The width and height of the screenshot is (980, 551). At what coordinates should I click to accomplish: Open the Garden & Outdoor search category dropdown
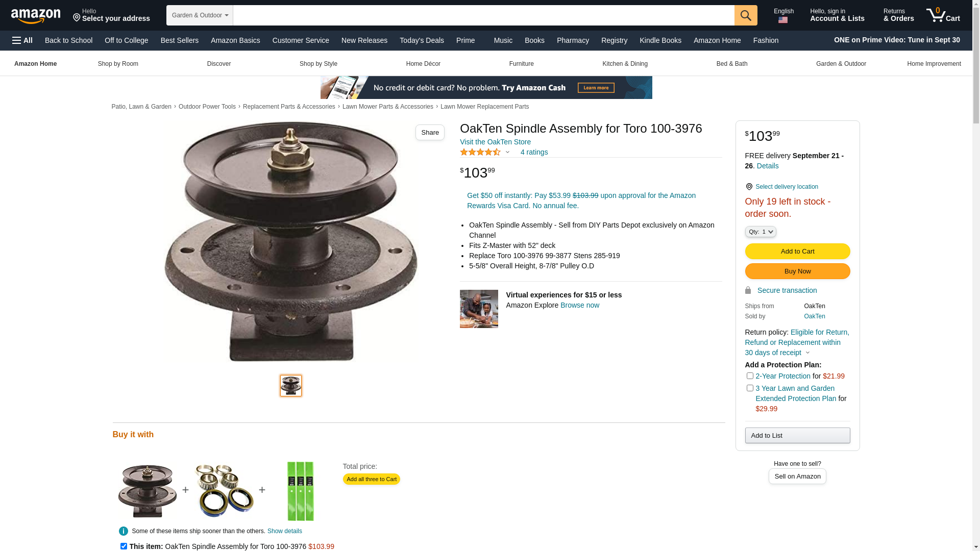[x=200, y=15]
